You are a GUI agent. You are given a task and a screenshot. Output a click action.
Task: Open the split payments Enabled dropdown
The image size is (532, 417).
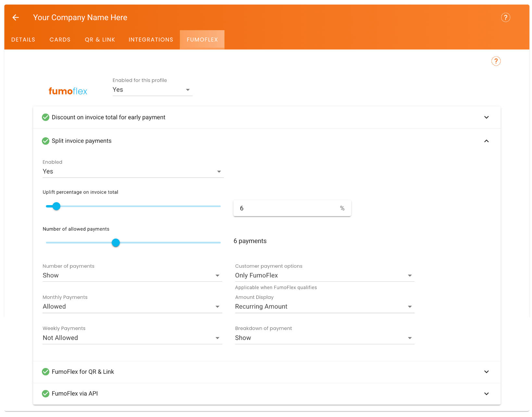[x=133, y=172]
